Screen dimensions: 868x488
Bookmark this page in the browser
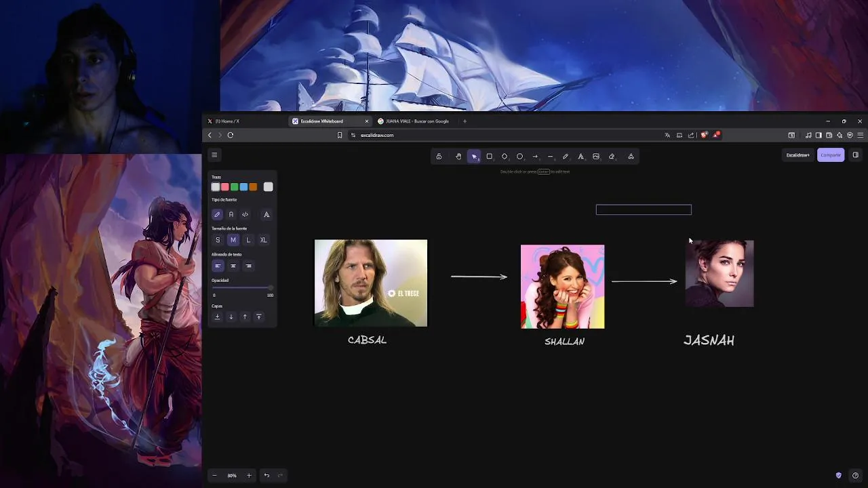[x=340, y=135]
